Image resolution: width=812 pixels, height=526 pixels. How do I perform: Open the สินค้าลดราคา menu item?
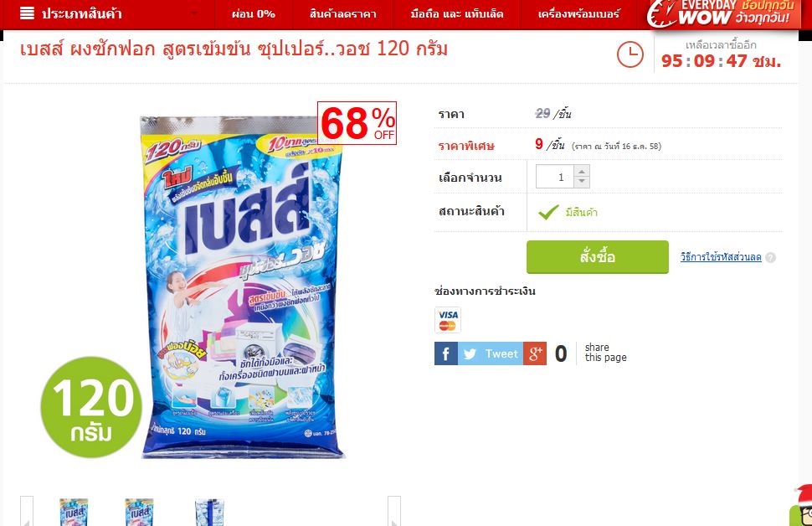(x=343, y=14)
